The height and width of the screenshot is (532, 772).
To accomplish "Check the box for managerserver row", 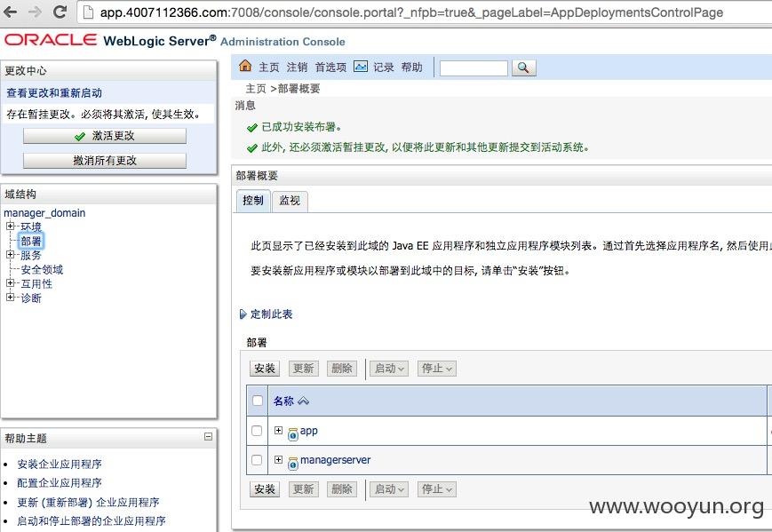I will [x=257, y=460].
